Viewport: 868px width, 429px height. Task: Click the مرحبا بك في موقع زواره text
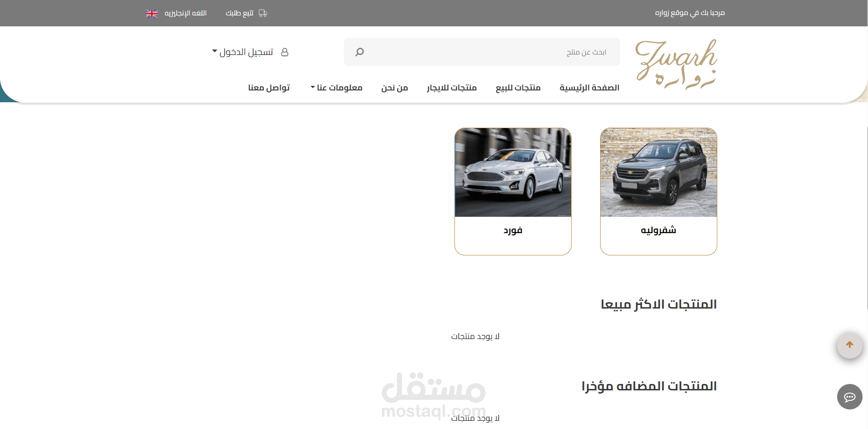(690, 13)
